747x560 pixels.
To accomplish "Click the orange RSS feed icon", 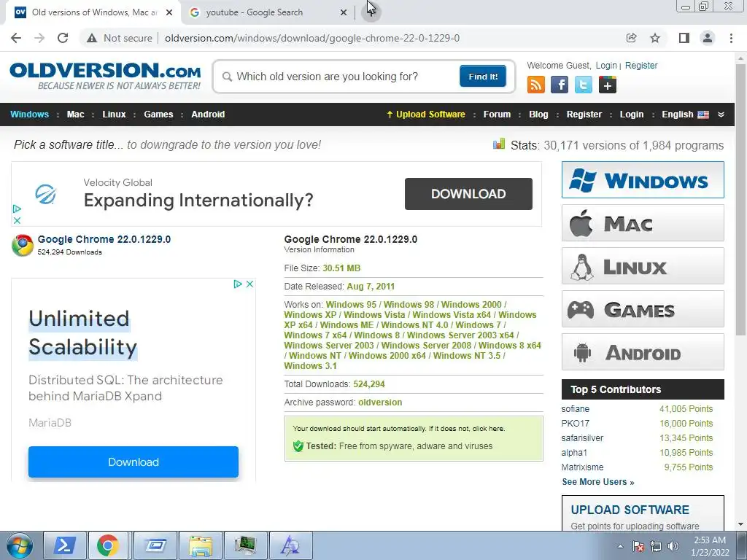I will (536, 85).
